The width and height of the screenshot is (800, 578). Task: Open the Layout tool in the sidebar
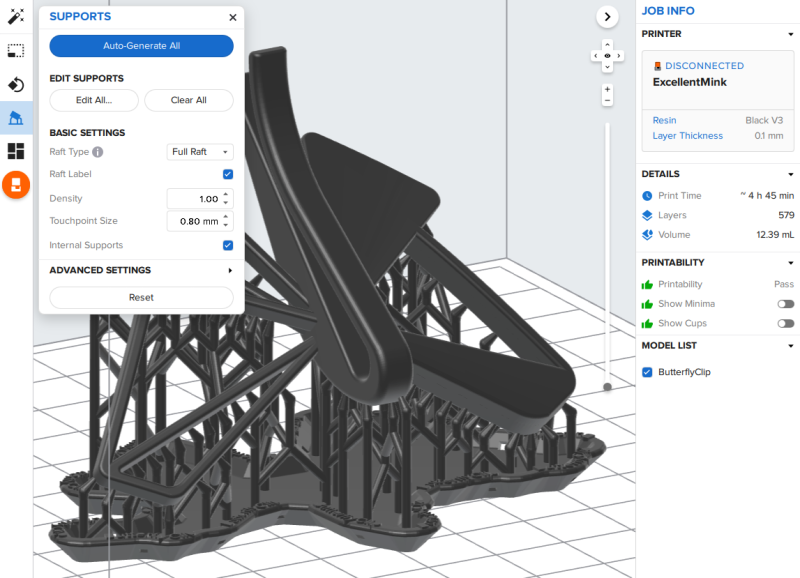[x=16, y=151]
